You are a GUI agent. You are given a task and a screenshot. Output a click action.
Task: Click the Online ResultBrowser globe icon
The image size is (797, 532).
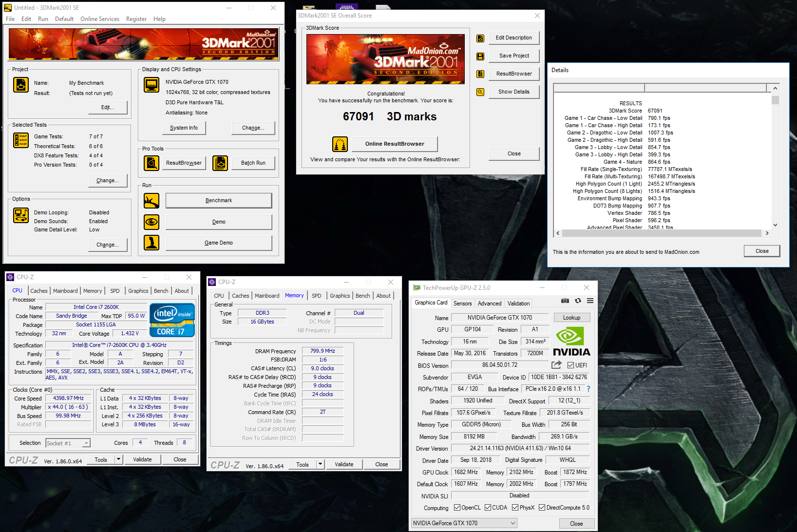tap(340, 144)
